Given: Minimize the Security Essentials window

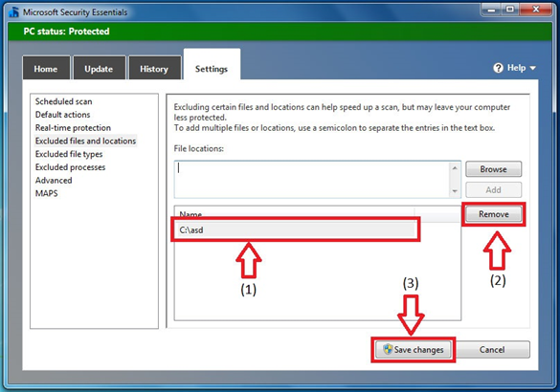Looking at the screenshot, I should pos(491,10).
